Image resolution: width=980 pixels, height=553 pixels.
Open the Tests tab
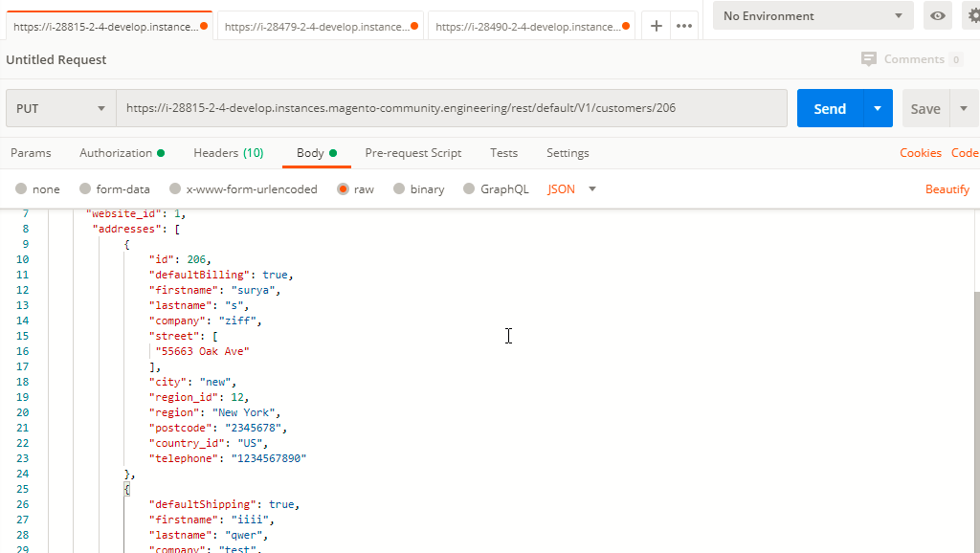coord(503,153)
